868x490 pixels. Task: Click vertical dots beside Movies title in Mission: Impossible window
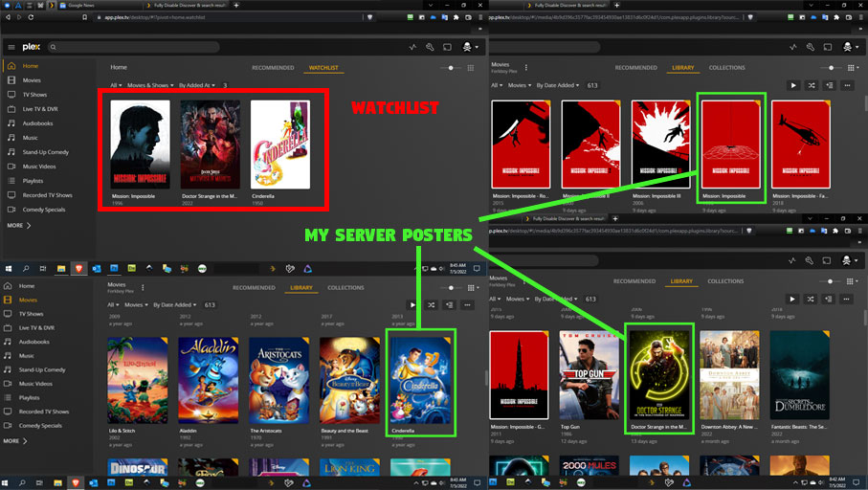pyautogui.click(x=526, y=68)
